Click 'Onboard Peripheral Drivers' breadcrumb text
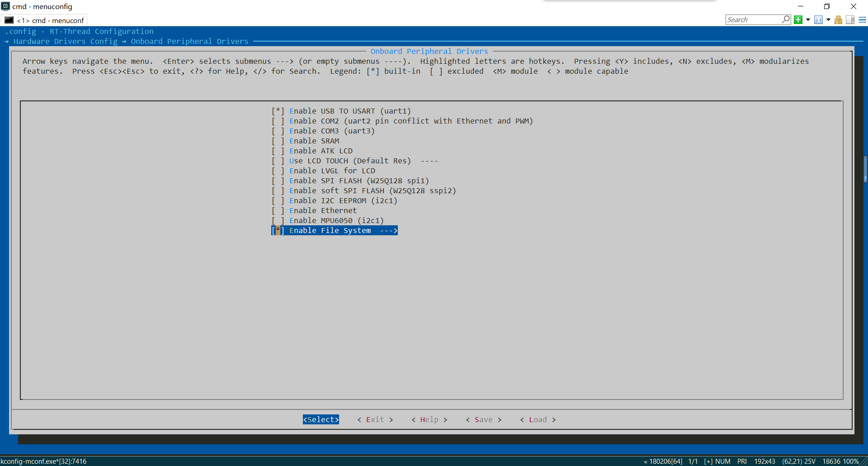This screenshot has width=868, height=466. [x=190, y=41]
